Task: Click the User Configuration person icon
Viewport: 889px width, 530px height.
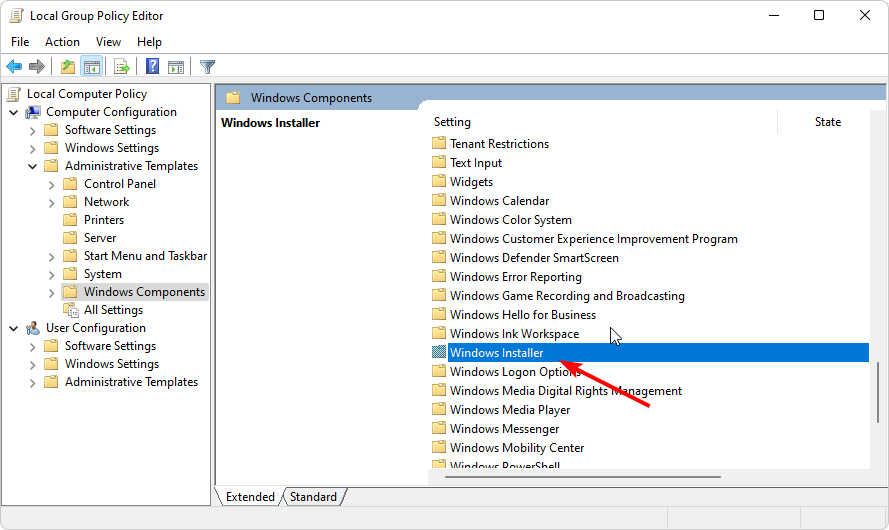Action: (x=33, y=328)
